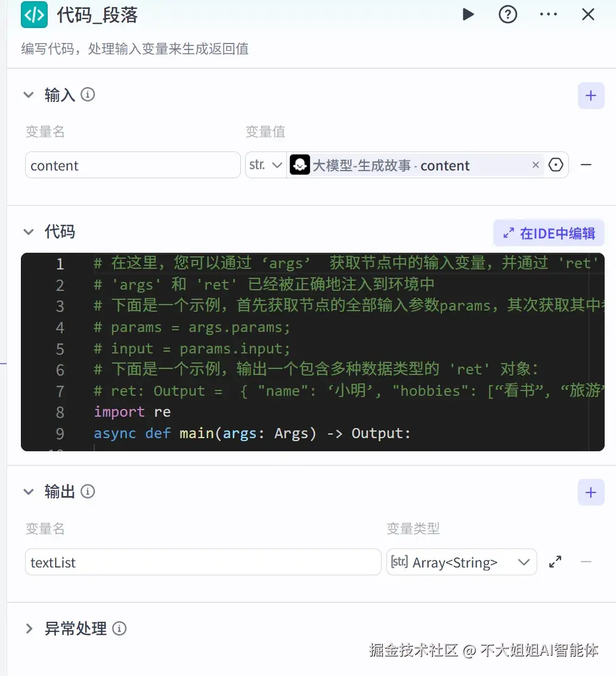616x676 pixels.
Task: Click the code node </> icon
Action: (x=33, y=15)
